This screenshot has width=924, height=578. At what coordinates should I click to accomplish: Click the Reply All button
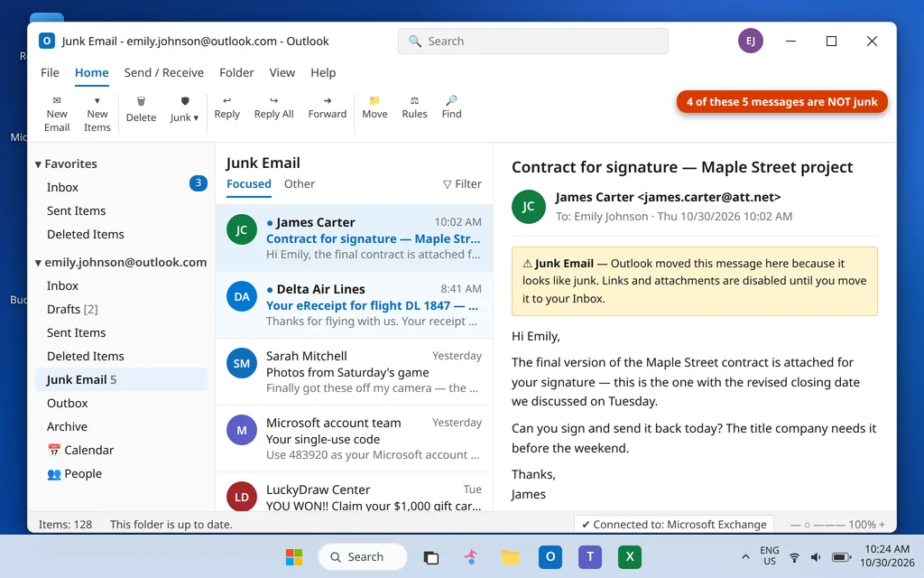point(273,107)
